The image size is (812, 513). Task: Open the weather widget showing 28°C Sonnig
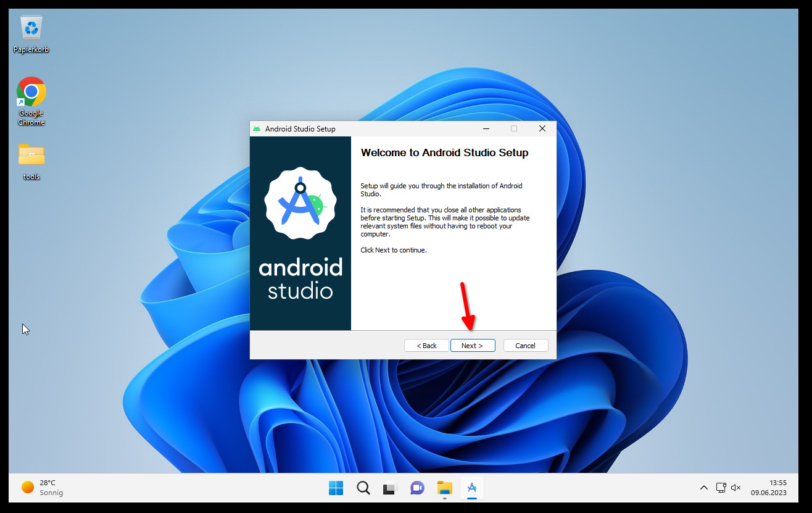43,488
